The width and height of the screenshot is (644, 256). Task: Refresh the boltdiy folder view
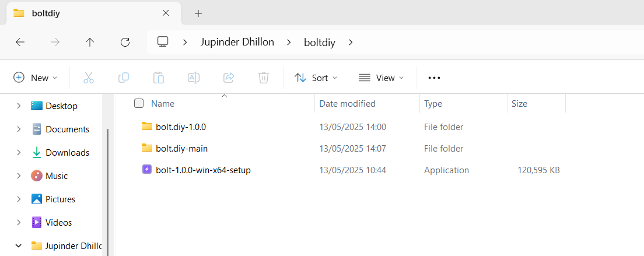(125, 42)
